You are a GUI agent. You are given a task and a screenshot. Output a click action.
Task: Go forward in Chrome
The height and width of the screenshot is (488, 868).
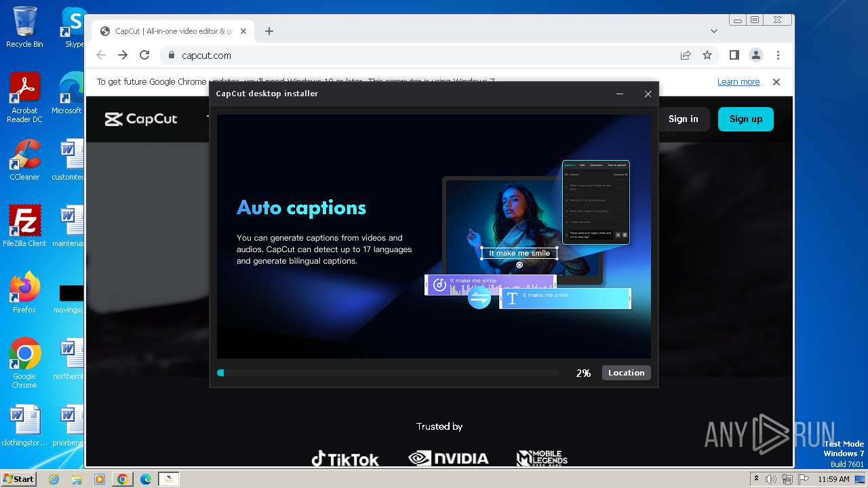(x=123, y=56)
